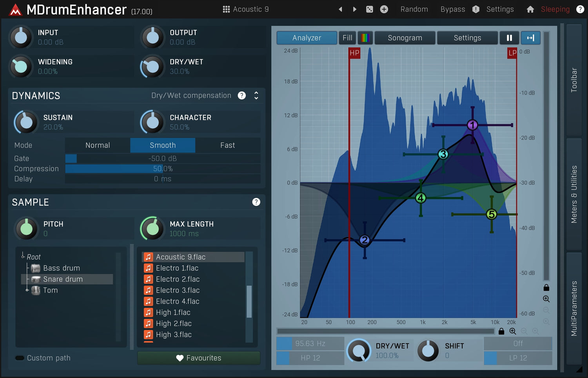Switch to the Sonogram tab

[405, 38]
